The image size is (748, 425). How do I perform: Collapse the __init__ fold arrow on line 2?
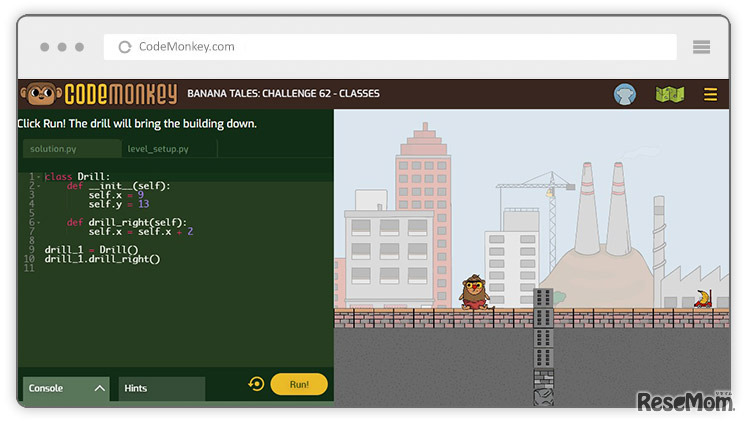tap(39, 186)
